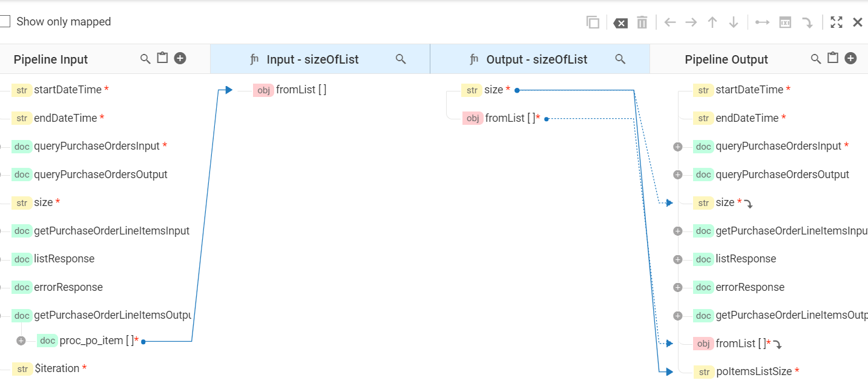Select fromList [ ] in Output - sizeOfList
This screenshot has width=868, height=386.
click(x=510, y=118)
